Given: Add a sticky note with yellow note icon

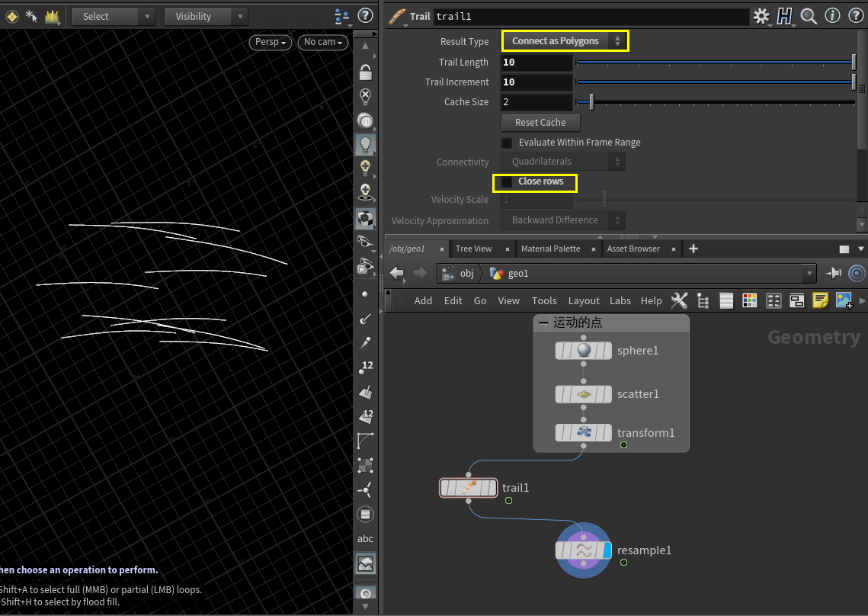Looking at the screenshot, I should [821, 300].
